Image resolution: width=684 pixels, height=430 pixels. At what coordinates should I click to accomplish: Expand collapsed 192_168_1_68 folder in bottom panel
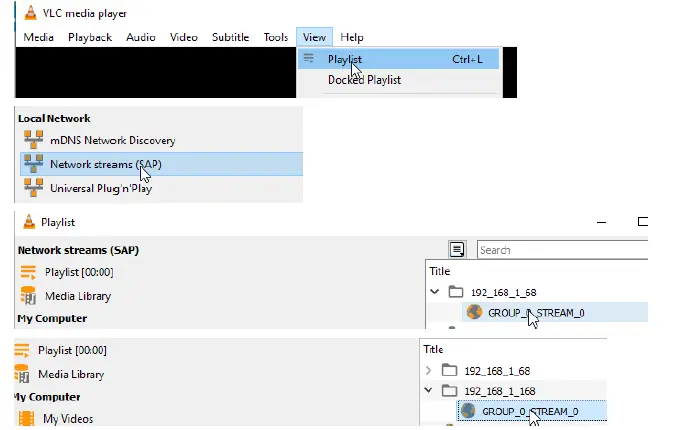[428, 371]
